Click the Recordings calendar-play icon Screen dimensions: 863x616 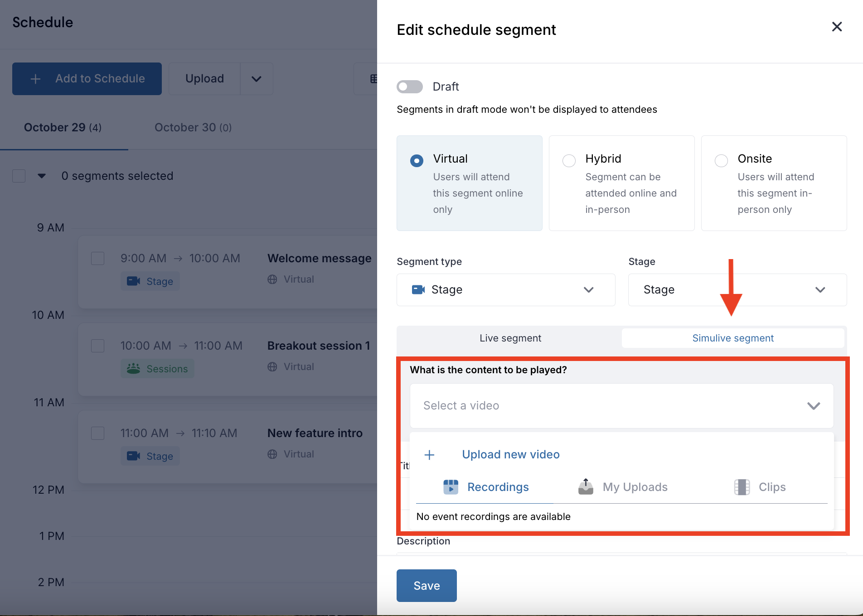(451, 487)
